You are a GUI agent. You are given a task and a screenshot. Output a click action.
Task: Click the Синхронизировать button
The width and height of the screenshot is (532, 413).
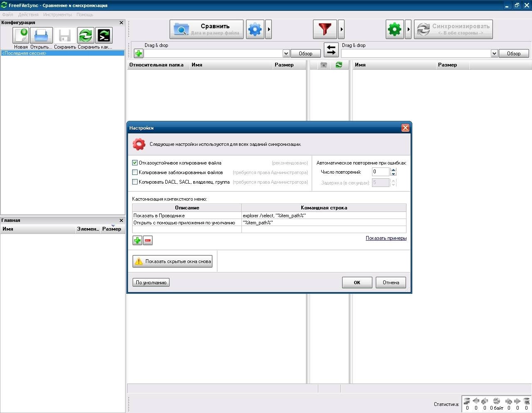pyautogui.click(x=453, y=29)
